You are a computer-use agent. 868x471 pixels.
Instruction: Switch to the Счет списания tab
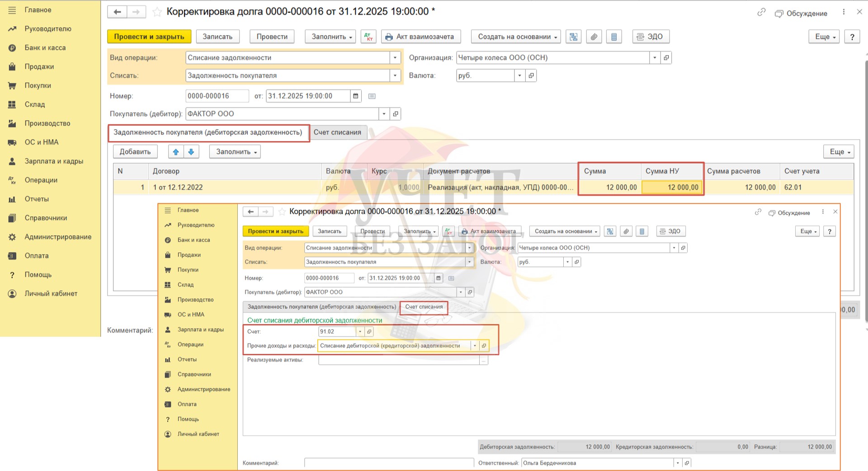(x=337, y=132)
